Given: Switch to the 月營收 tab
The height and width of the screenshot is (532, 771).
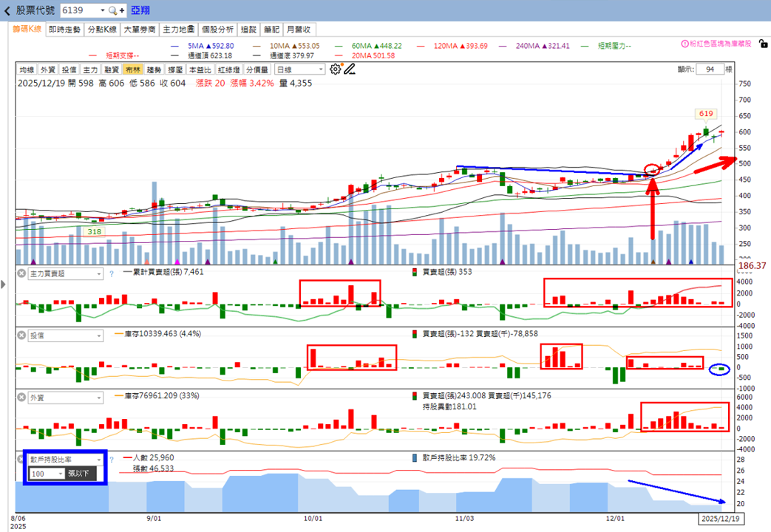Looking at the screenshot, I should click(299, 30).
